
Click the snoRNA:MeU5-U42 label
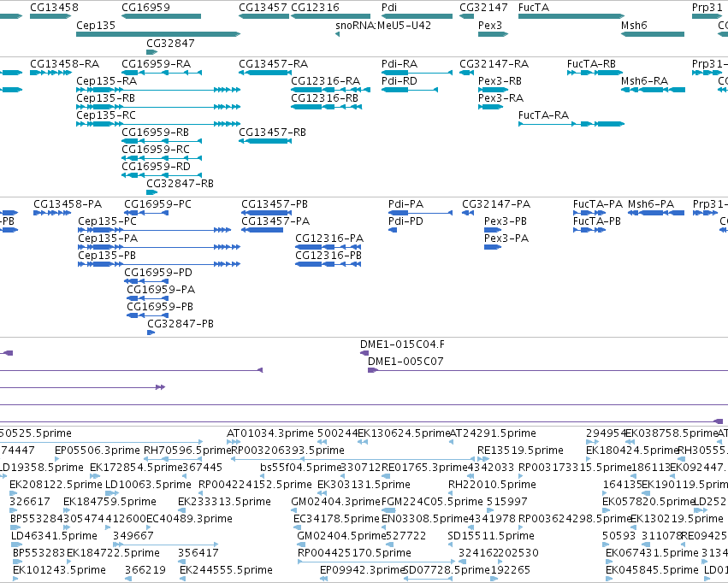pyautogui.click(x=383, y=25)
